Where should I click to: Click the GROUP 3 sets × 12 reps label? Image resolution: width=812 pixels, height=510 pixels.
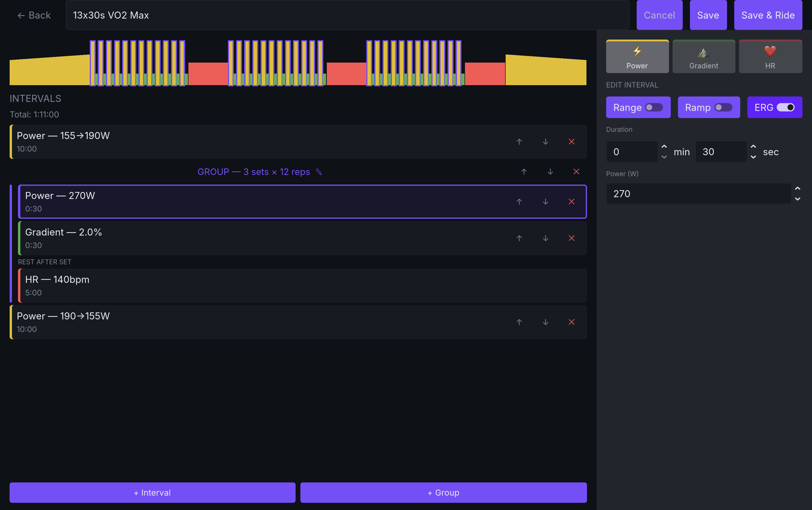tap(254, 172)
